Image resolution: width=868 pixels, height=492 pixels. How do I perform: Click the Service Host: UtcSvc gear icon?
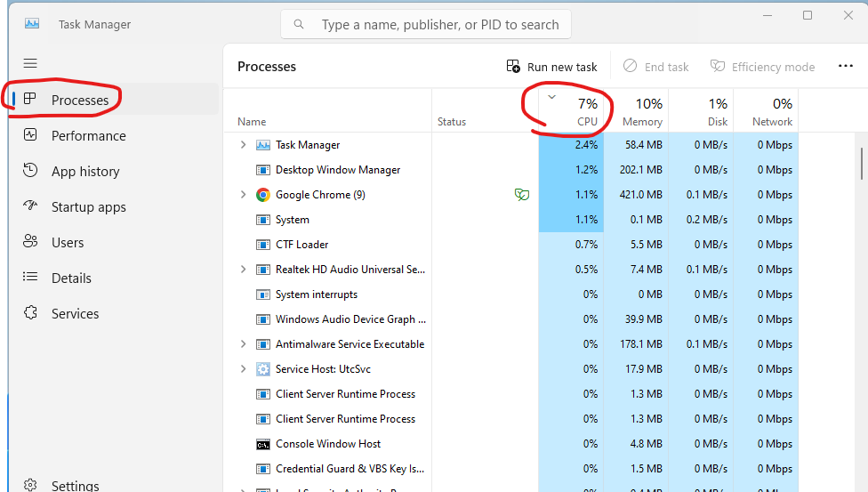click(263, 369)
